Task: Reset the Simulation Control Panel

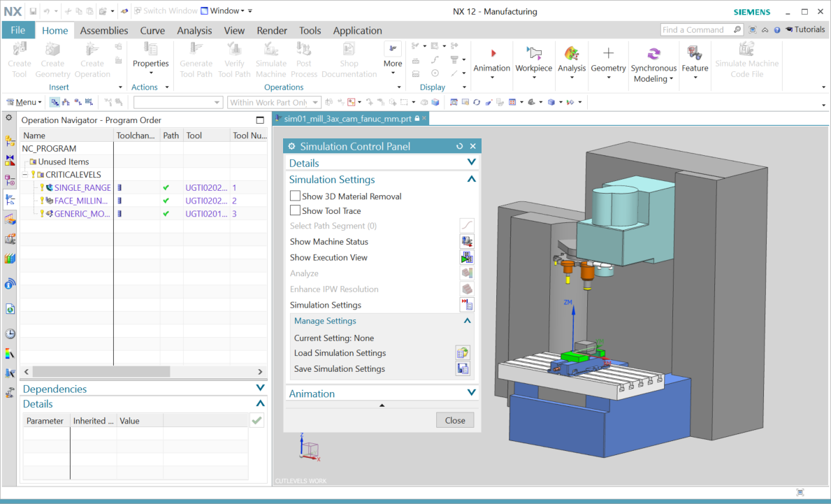Action: coord(459,146)
